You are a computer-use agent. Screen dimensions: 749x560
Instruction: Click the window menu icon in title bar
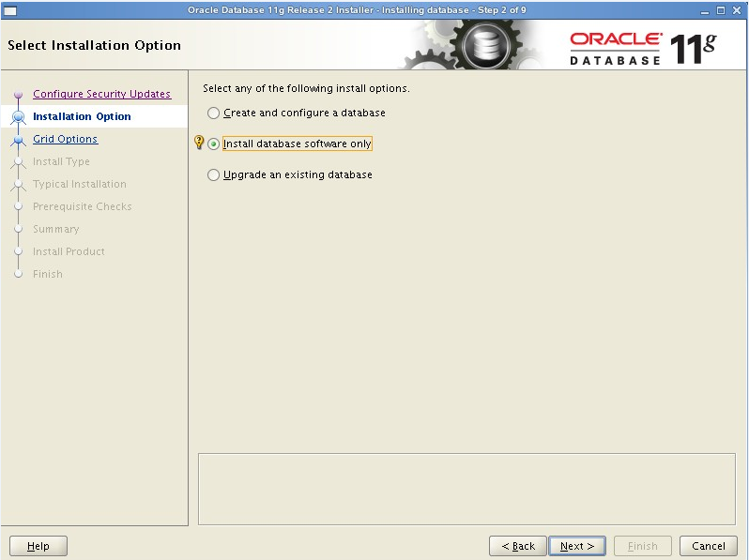10,9
